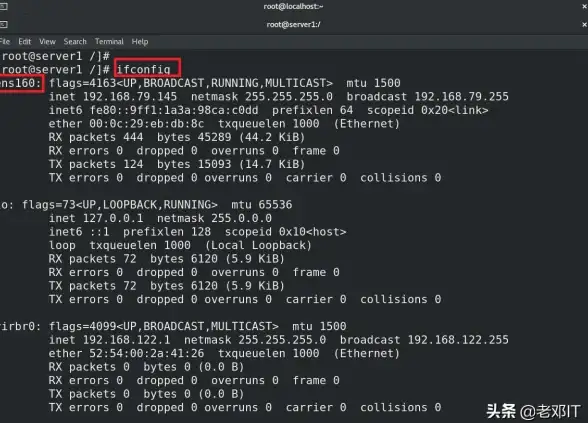Viewport: 588px width, 423px height.
Task: Click RX packets 444 text
Action: tap(96, 137)
